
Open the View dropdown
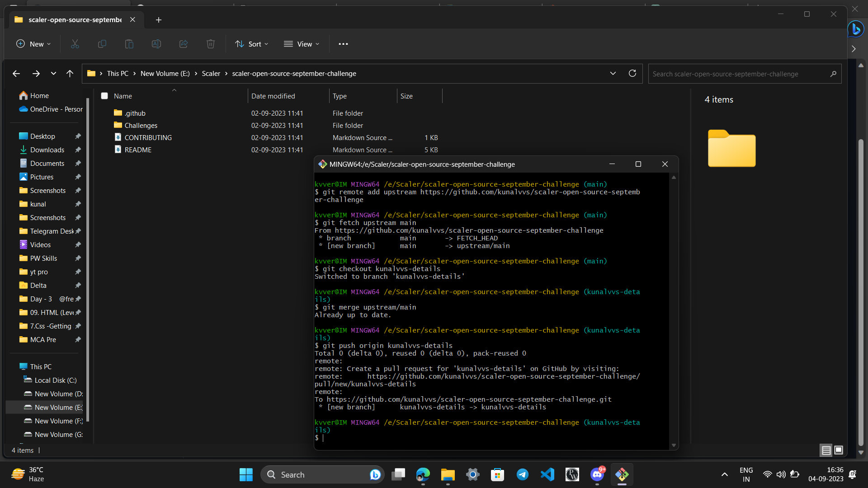pos(302,44)
